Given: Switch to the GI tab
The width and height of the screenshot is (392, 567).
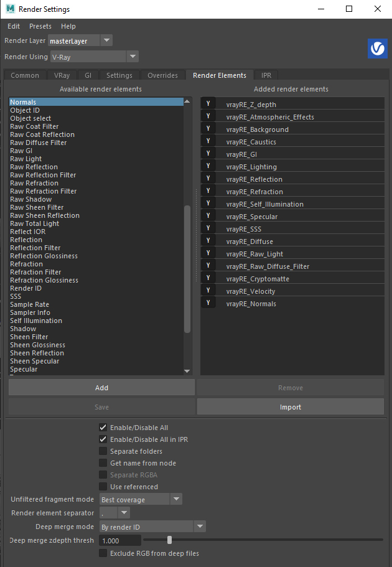Looking at the screenshot, I should pyautogui.click(x=88, y=75).
